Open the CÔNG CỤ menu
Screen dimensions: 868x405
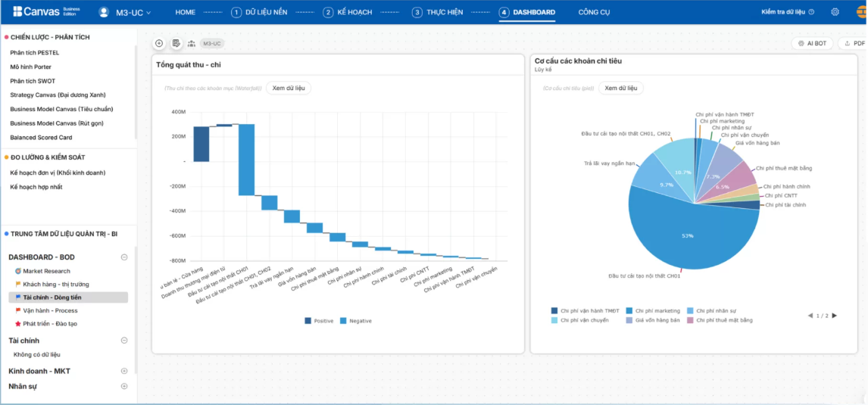(594, 12)
